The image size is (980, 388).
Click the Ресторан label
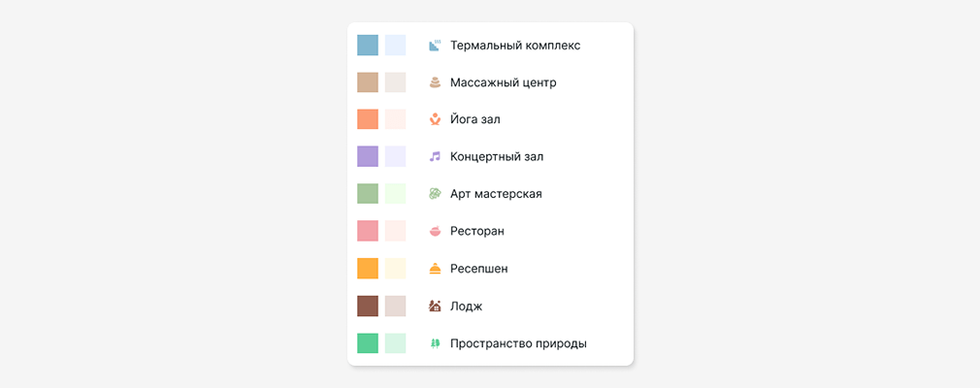(x=476, y=231)
